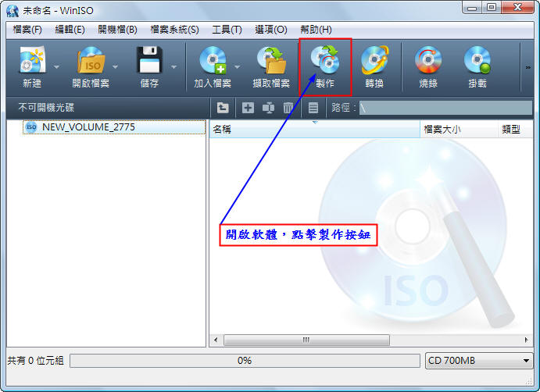Open the 開啟檔案 ISO folder icon
The height and width of the screenshot is (392, 540).
(x=91, y=60)
